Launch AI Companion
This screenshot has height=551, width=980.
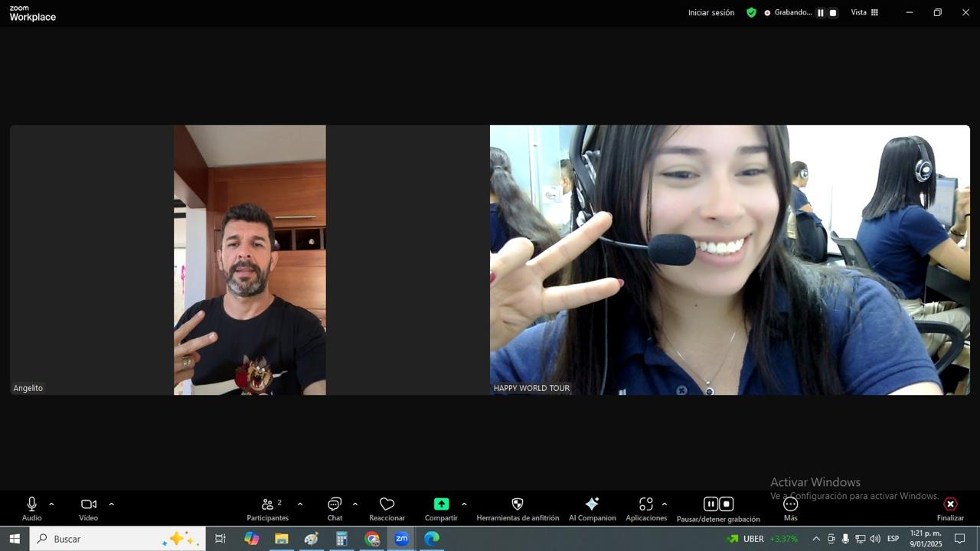tap(592, 509)
